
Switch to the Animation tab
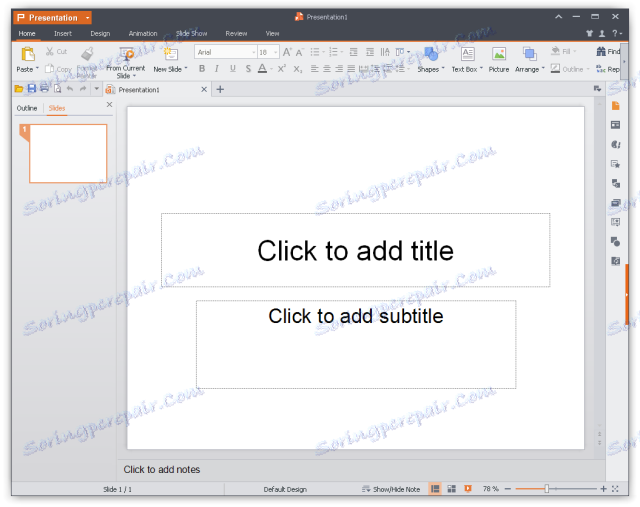click(143, 33)
